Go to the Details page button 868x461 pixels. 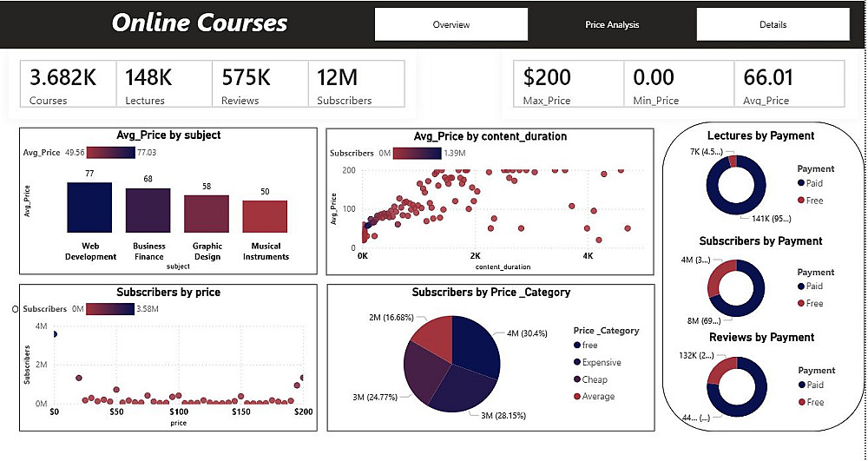[x=773, y=24]
